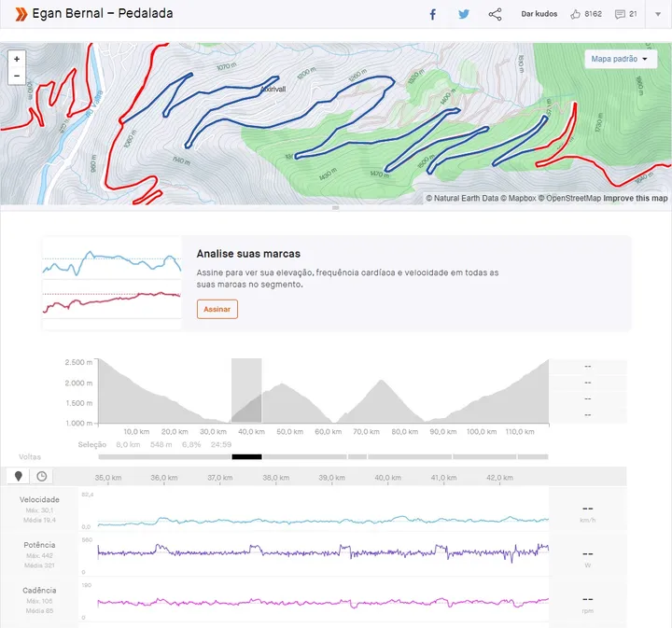The image size is (672, 628).
Task: Click the Analise suas marcas chart thumbnail
Action: (x=112, y=283)
